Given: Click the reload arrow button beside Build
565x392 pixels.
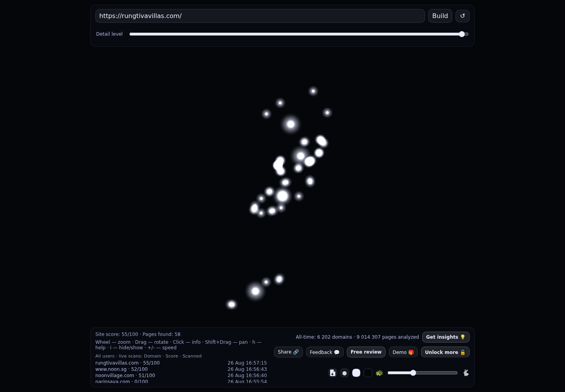Looking at the screenshot, I should tap(463, 16).
